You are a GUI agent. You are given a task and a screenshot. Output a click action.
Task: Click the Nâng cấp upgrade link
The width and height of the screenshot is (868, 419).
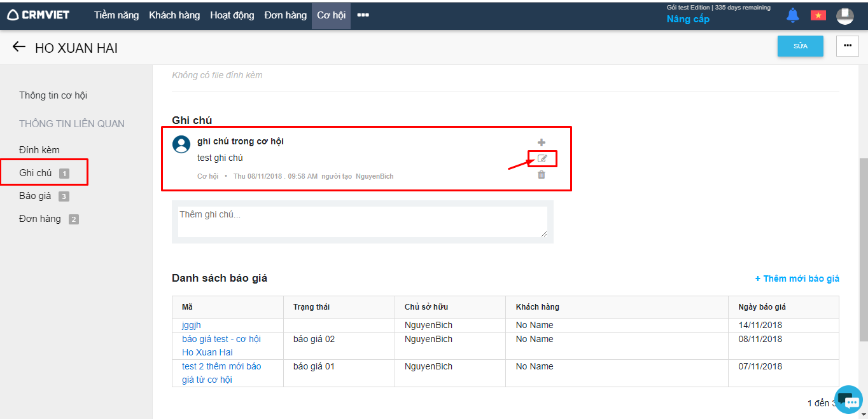(x=688, y=19)
